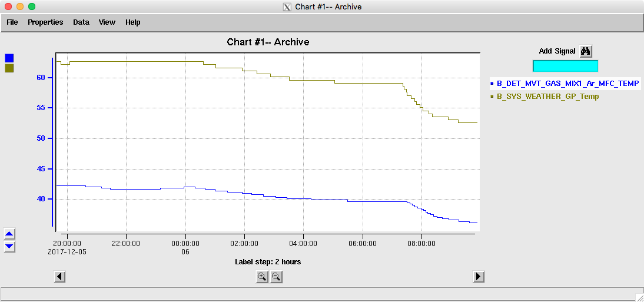Click the 2017-12-05 date label
Screen dimensions: 644x302
click(x=67, y=251)
